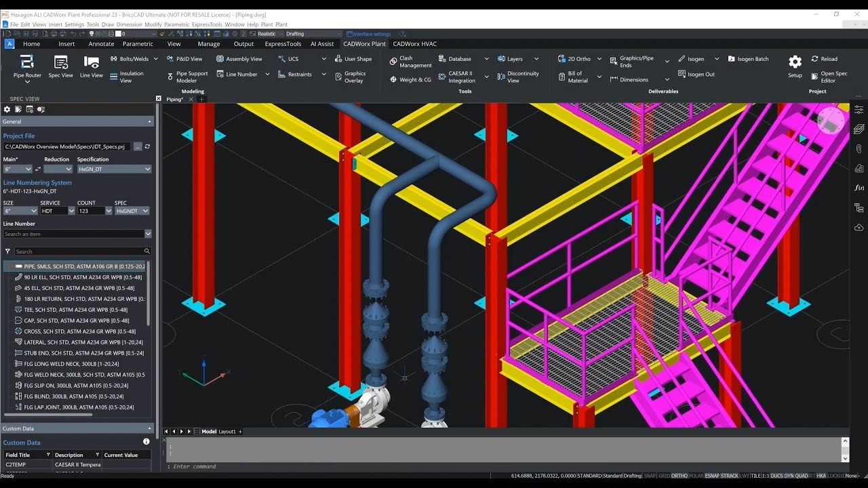This screenshot has width=868, height=488.
Task: Open Assembly View
Action: tap(239, 59)
